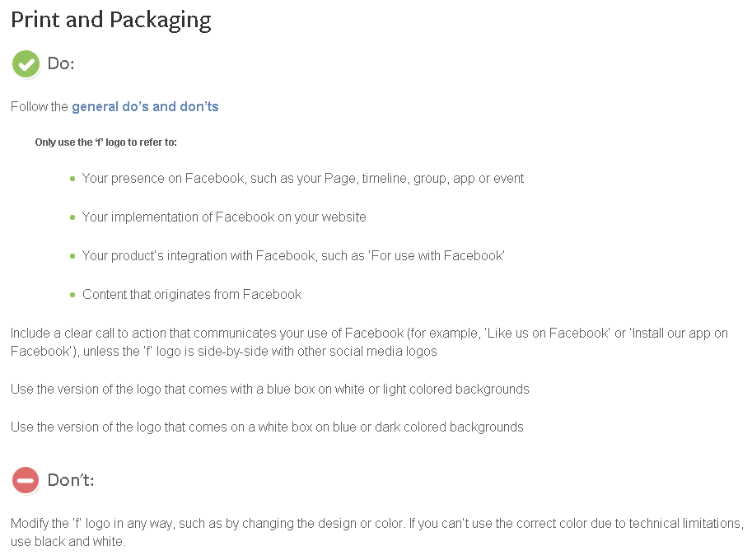
Task: Click 'Content that originates from Facebook' text
Action: coord(192,294)
